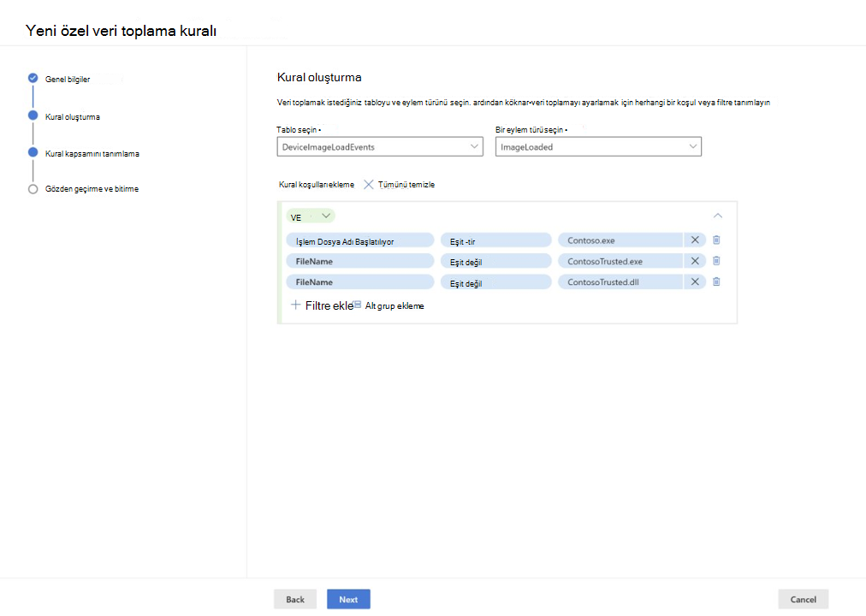
Task: Click the Yeni özel veri toplama kuralı title
Action: (x=121, y=30)
